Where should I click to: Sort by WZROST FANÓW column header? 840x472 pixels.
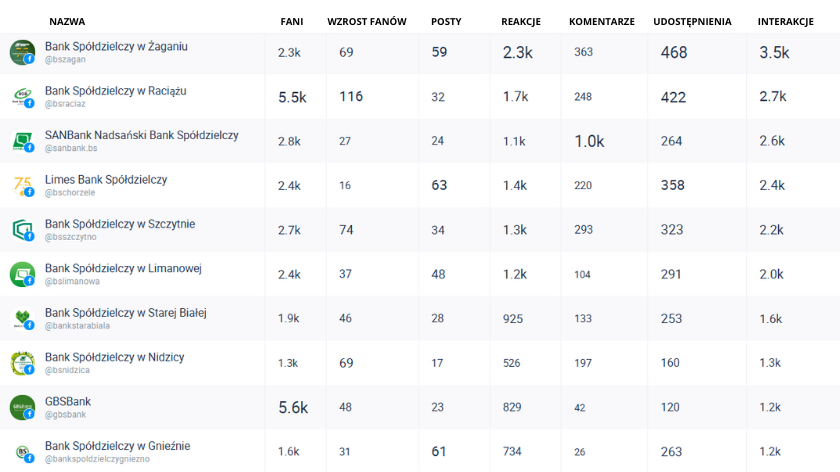tap(366, 21)
